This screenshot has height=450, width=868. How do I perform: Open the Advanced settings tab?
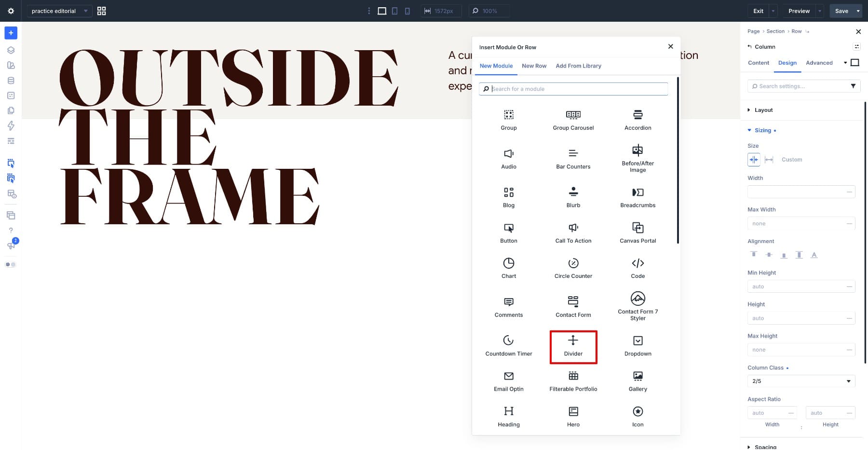pos(819,63)
